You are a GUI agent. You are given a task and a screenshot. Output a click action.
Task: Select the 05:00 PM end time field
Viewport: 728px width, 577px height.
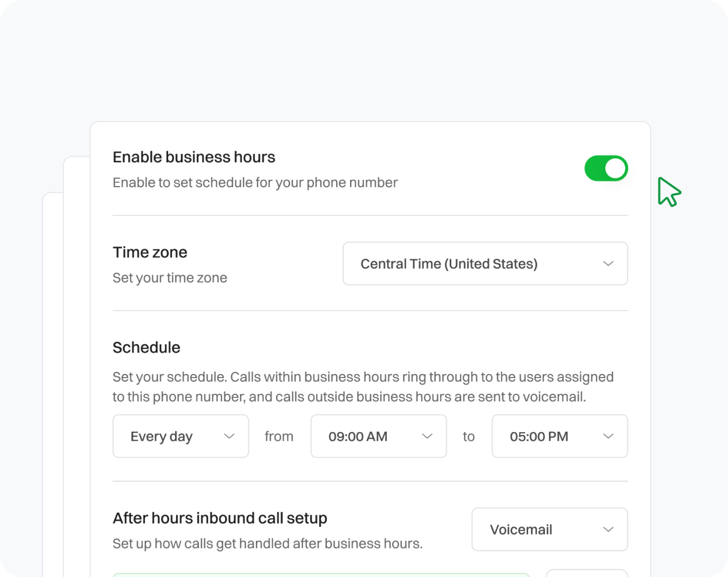[x=559, y=436]
